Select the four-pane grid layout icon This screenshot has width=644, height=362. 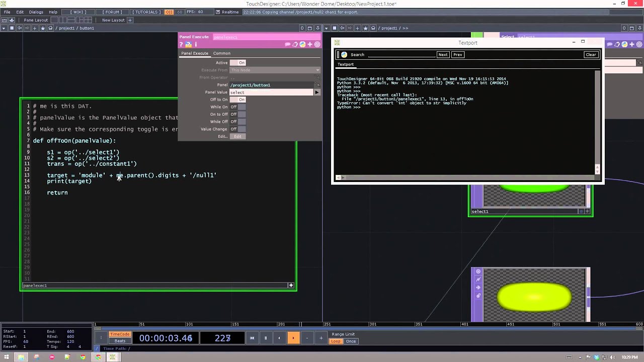pyautogui.click(x=88, y=20)
